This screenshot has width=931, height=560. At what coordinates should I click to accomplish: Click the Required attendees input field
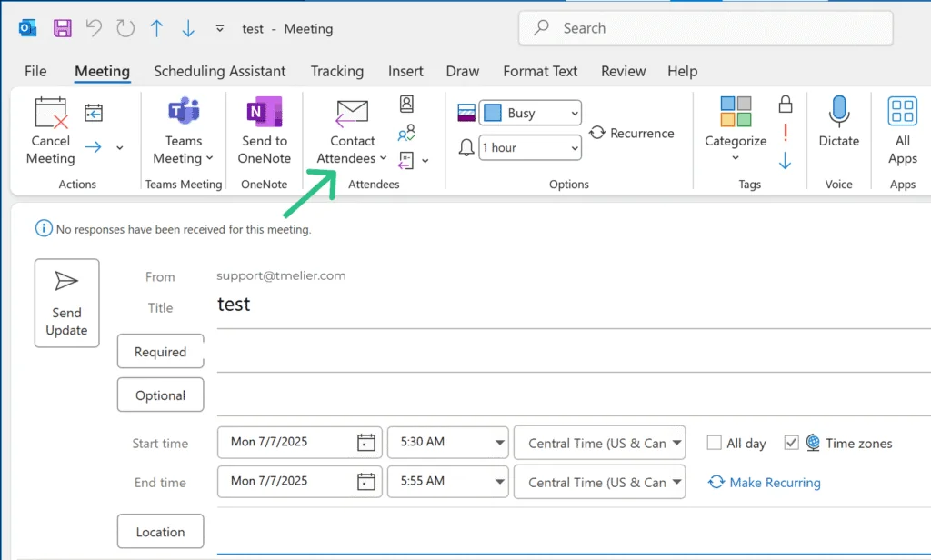point(574,352)
